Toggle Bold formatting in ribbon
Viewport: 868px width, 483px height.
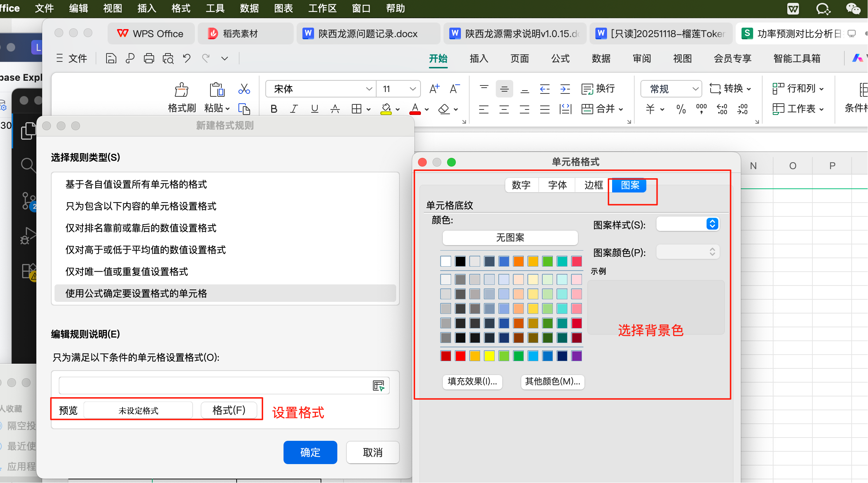[x=274, y=109]
